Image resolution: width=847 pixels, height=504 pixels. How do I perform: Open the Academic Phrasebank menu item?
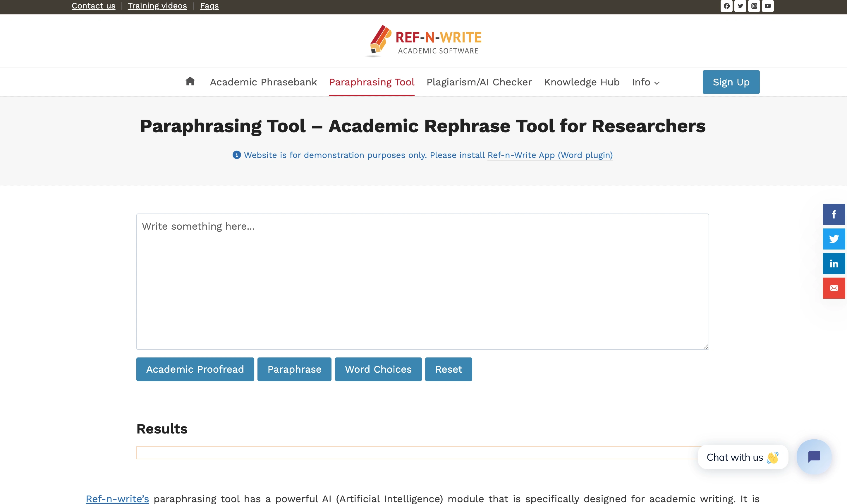click(x=263, y=82)
